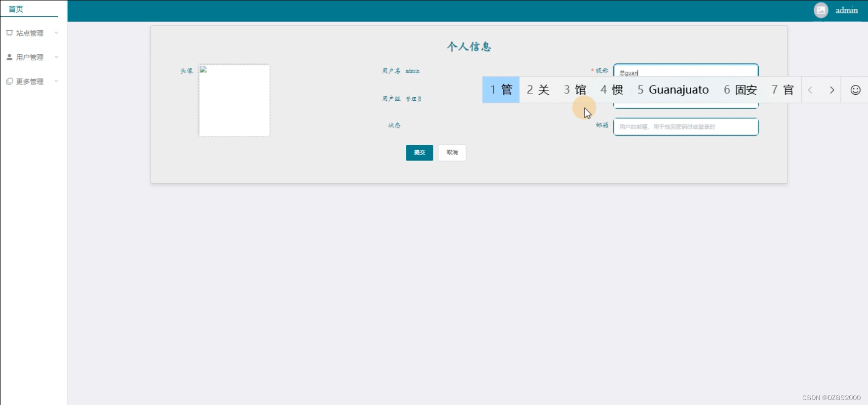Click the 用户管理 person icon in sidebar
This screenshot has width=868, height=405.
pos(9,57)
